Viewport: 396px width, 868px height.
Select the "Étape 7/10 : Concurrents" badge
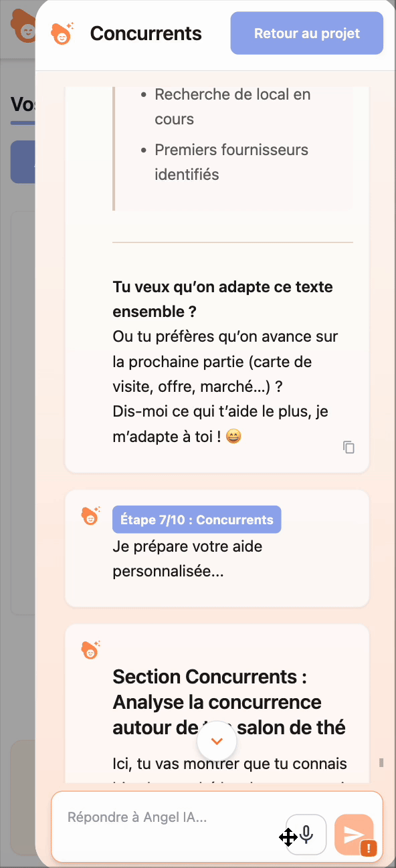[x=197, y=520]
